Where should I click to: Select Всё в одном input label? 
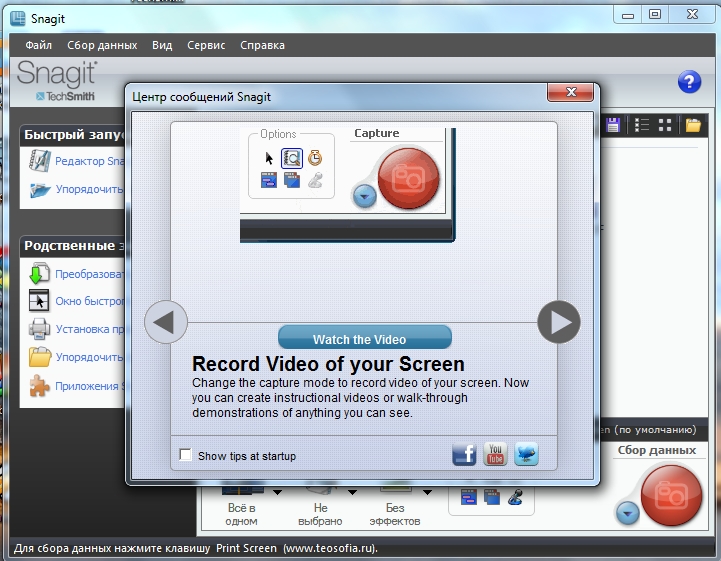click(241, 515)
